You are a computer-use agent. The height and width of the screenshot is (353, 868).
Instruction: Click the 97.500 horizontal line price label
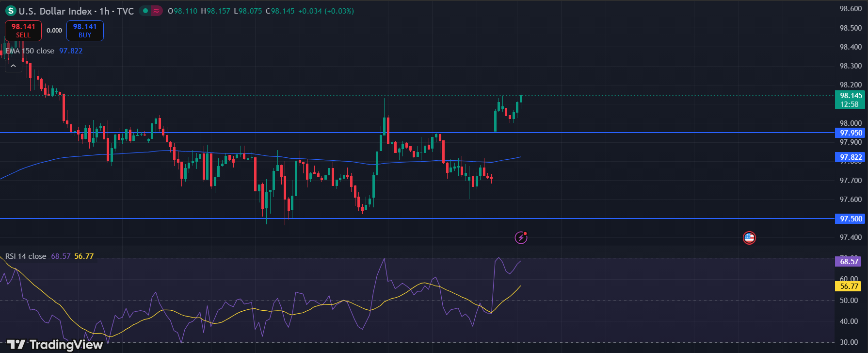point(851,219)
